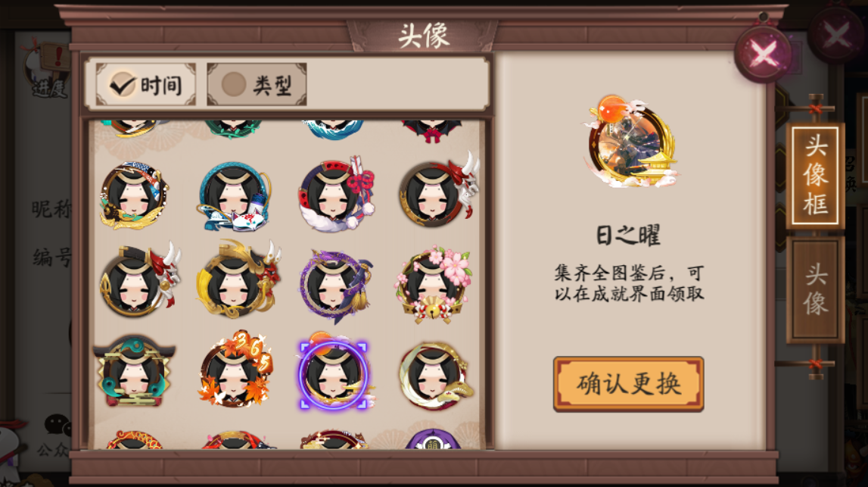Enable sorting by 时间

coord(145,84)
